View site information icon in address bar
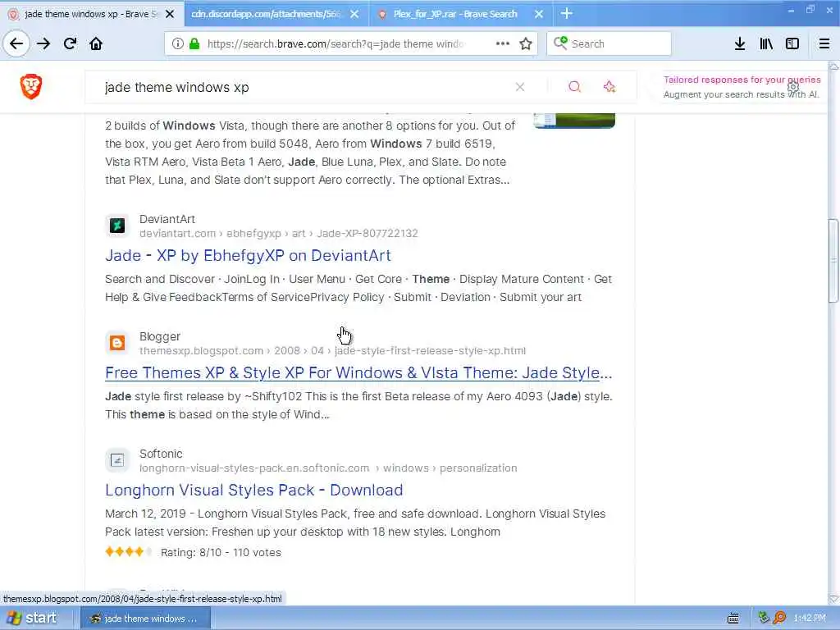This screenshot has height=630, width=840. (x=177, y=43)
